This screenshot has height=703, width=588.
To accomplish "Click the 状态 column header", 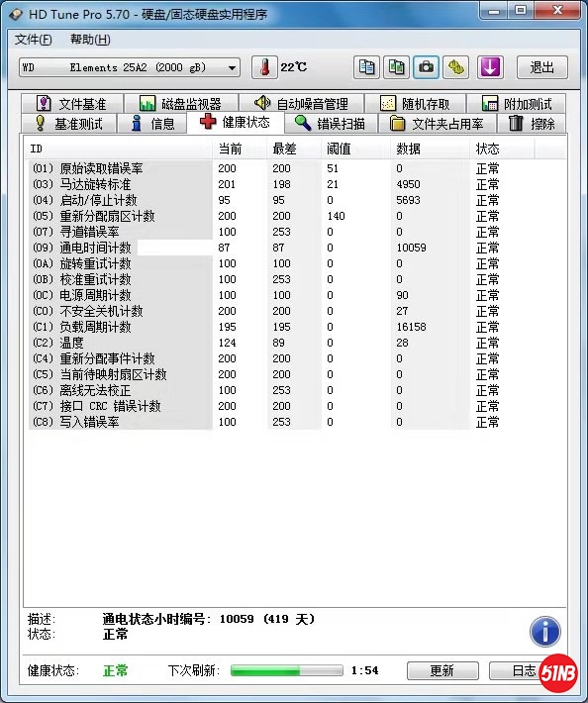I will [502, 149].
